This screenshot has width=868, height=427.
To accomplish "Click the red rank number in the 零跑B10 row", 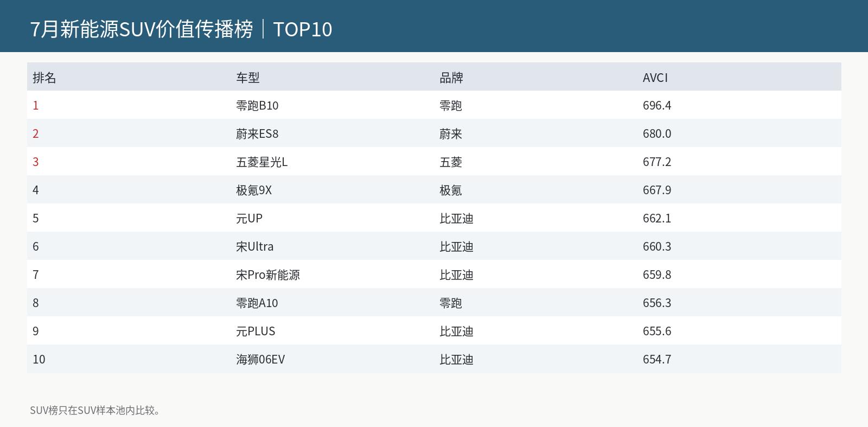I will coord(36,105).
